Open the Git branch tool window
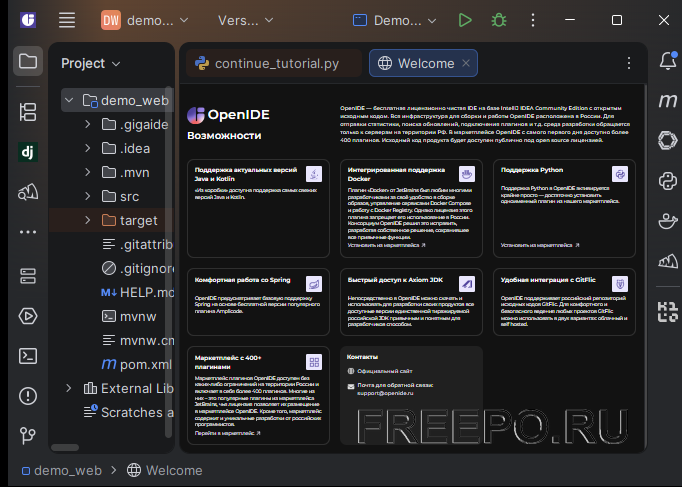Image resolution: width=682 pixels, height=487 pixels. coord(28,436)
